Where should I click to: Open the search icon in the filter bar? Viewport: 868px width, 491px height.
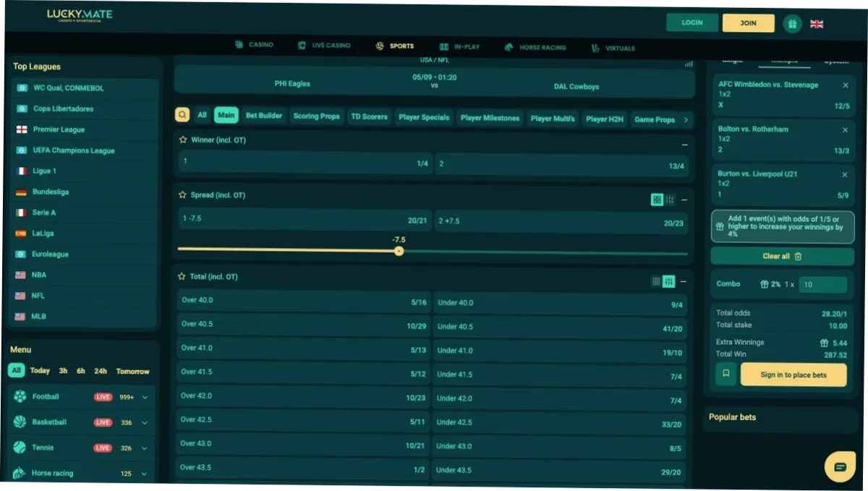tap(182, 115)
